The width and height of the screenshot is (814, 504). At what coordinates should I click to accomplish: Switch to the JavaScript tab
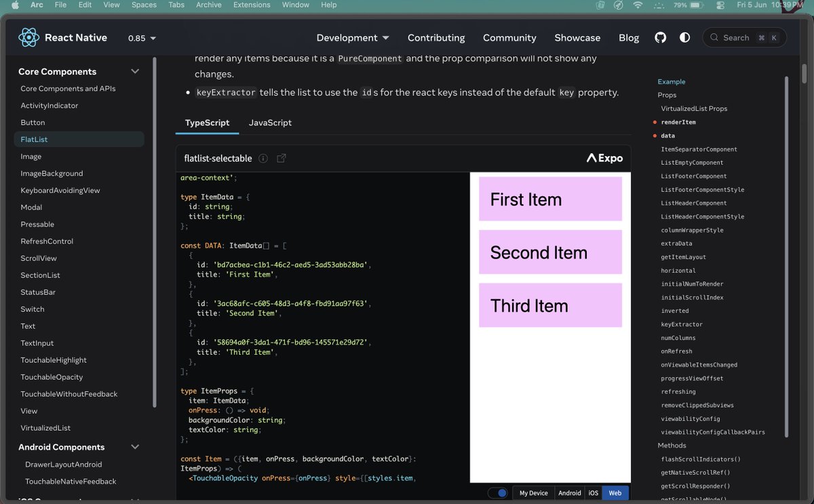(x=270, y=123)
